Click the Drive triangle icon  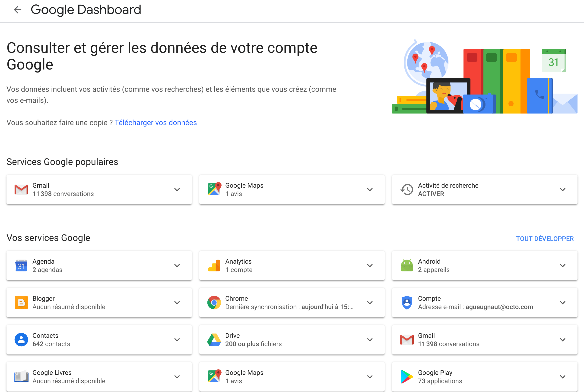(x=214, y=339)
